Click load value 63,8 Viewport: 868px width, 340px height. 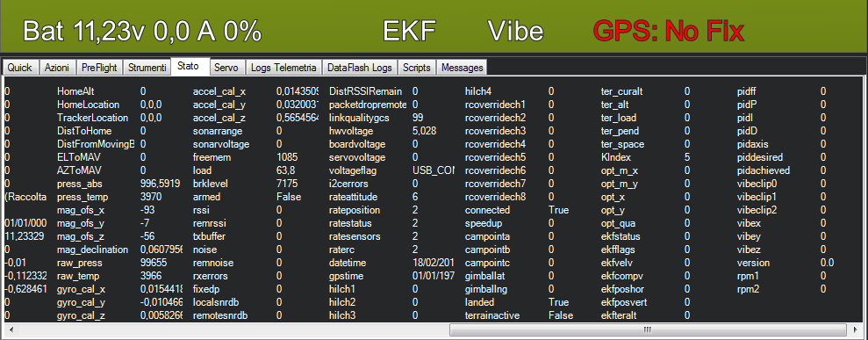(x=285, y=170)
